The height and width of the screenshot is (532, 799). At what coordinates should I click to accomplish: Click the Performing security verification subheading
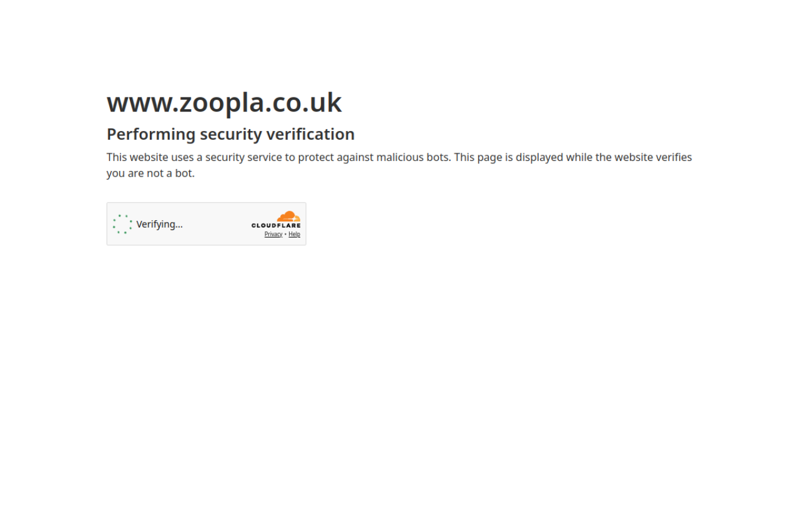[230, 134]
